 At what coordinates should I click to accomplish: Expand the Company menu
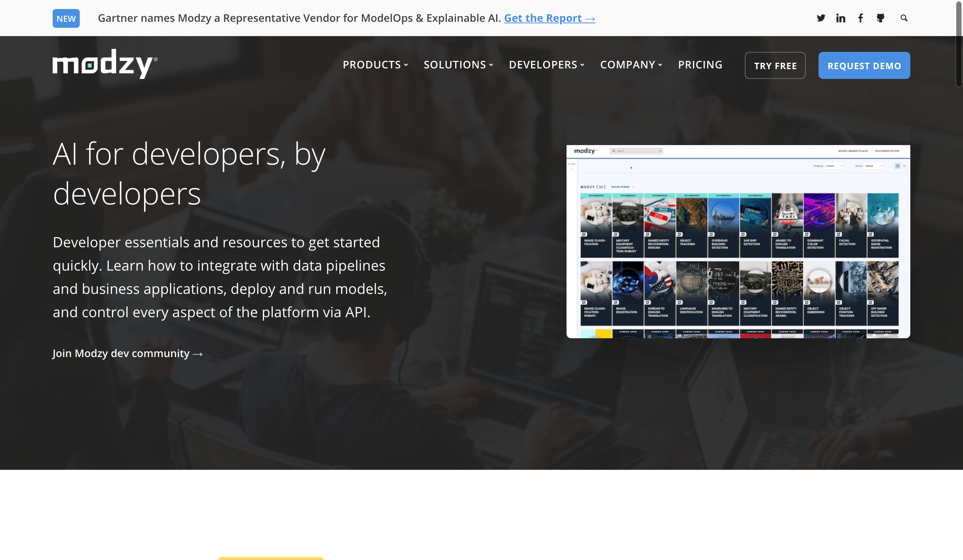[631, 65]
